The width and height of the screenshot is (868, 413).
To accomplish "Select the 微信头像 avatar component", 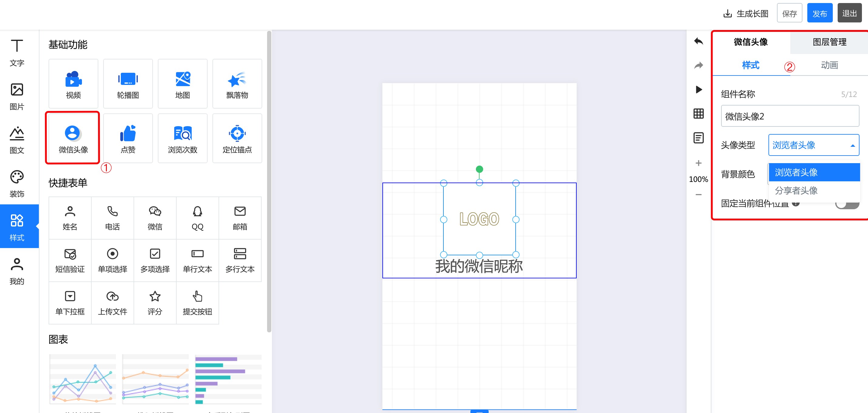I will click(73, 138).
